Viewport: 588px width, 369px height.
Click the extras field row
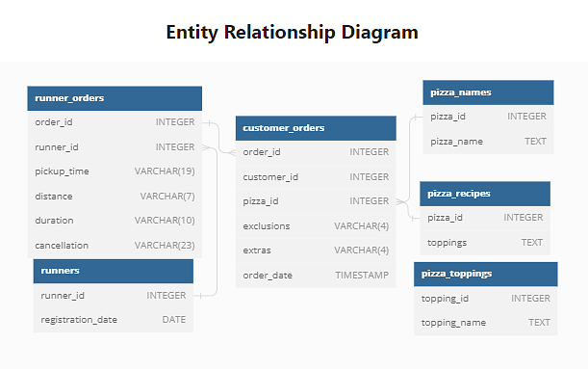[x=316, y=250]
